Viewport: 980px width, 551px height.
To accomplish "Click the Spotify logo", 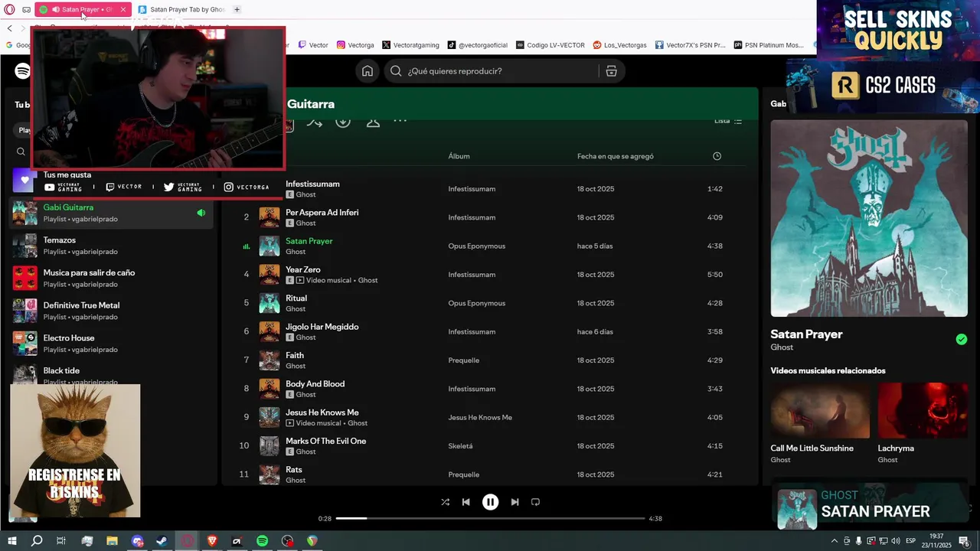I will (22, 71).
